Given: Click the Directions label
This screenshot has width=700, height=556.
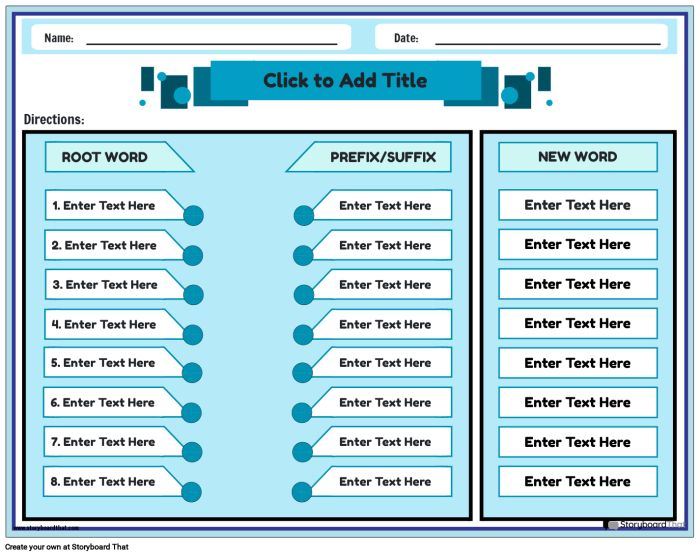Looking at the screenshot, I should tap(54, 119).
